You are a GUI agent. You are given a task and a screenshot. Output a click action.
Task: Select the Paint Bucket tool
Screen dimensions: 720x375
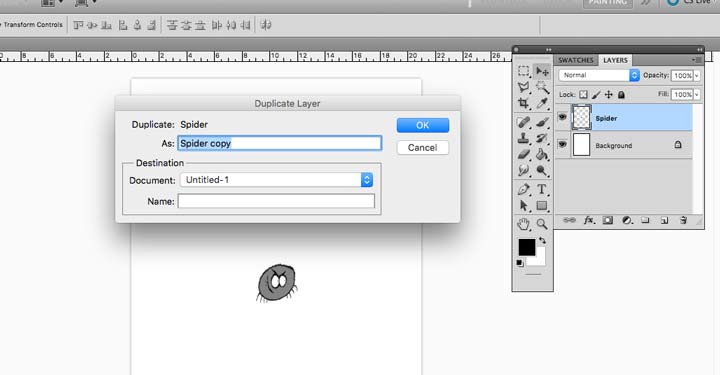(542, 154)
